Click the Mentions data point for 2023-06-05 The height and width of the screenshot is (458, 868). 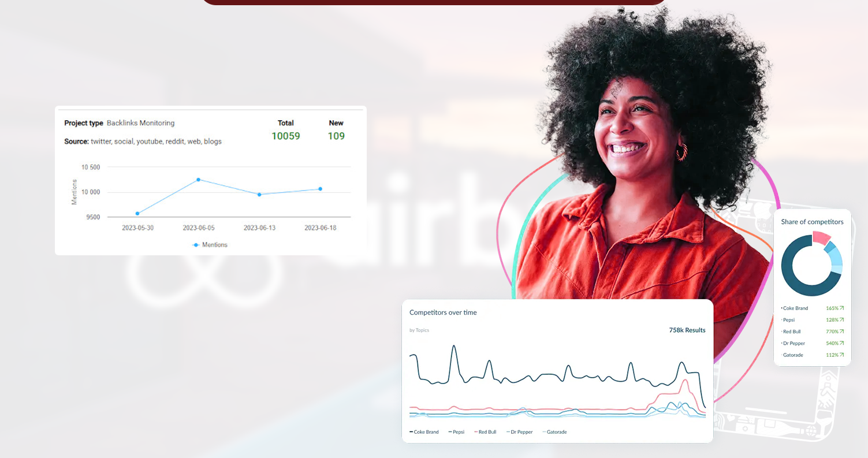[x=198, y=180]
